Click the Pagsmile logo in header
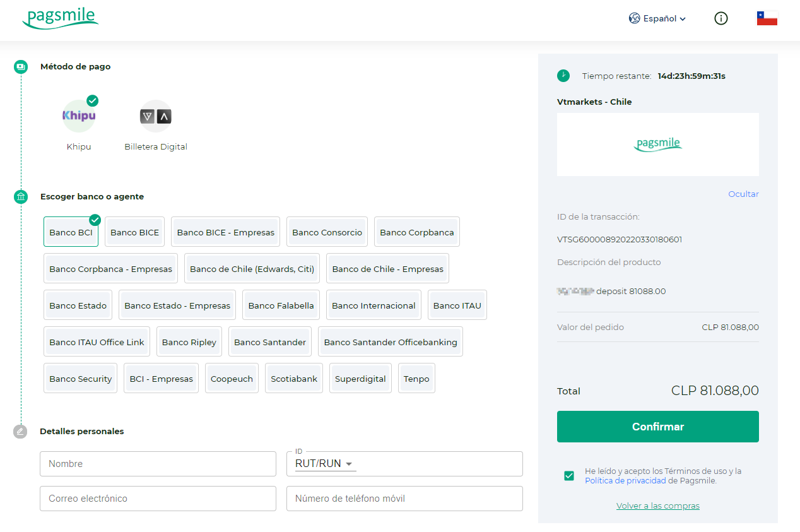 click(61, 19)
